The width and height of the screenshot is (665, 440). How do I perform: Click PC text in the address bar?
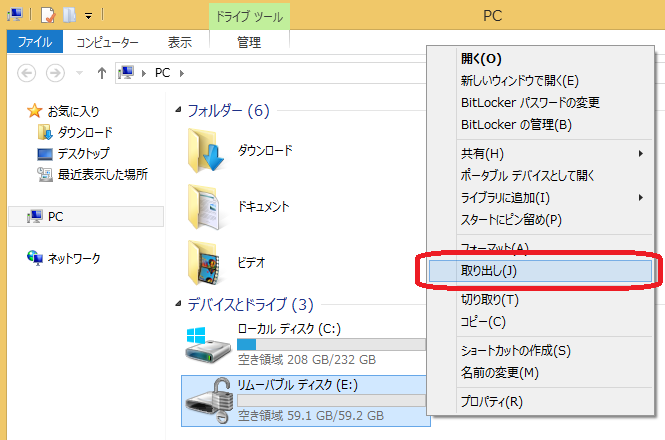point(162,73)
